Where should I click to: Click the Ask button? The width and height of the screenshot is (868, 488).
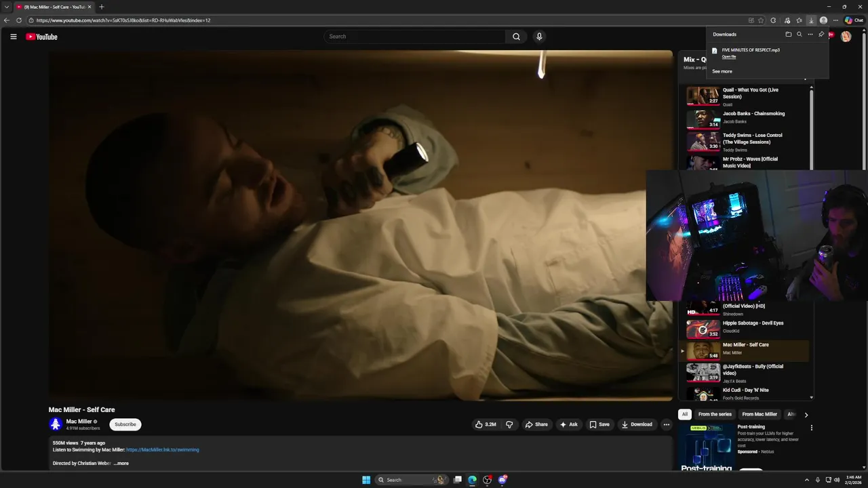pos(568,424)
